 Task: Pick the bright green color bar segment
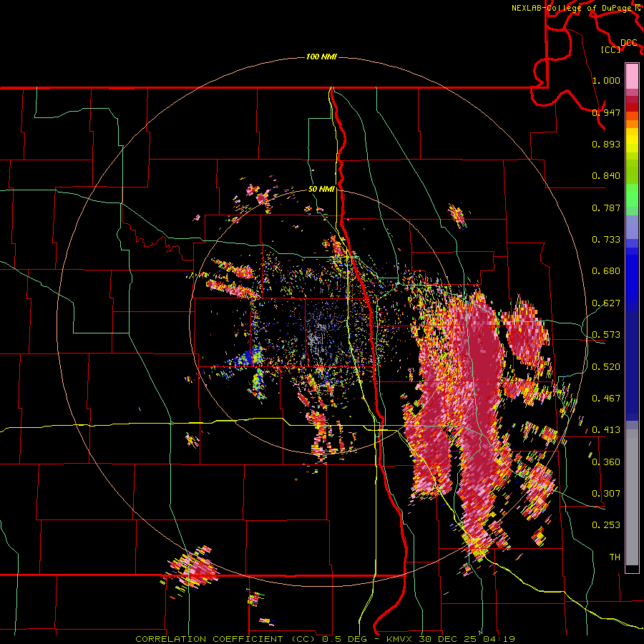pos(632,195)
